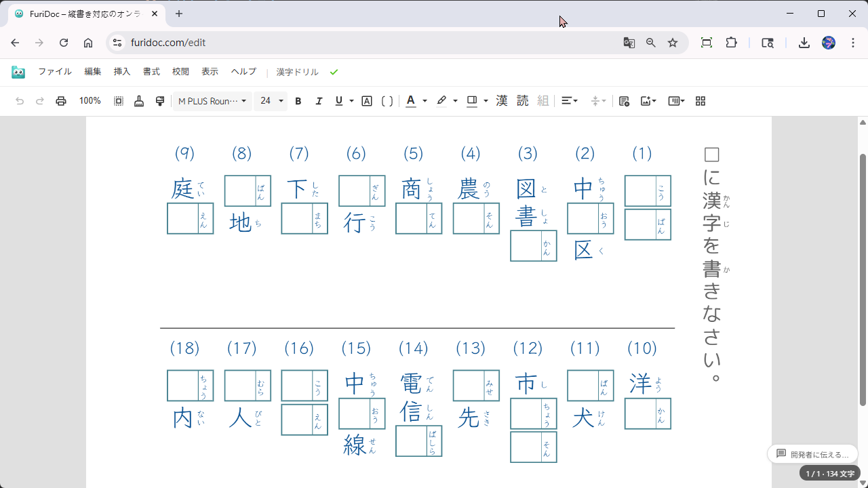Click the clear formatting brush icon
The width and height of the screenshot is (868, 488).
tap(139, 100)
